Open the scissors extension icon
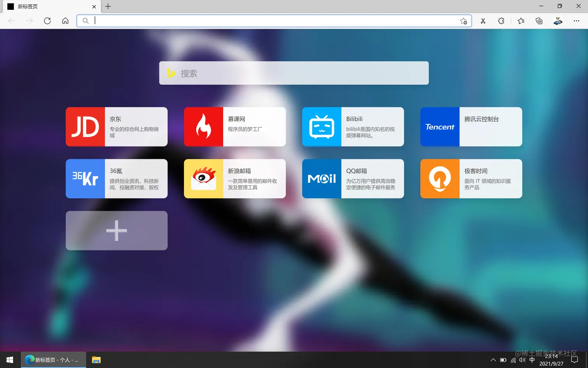 (x=483, y=21)
